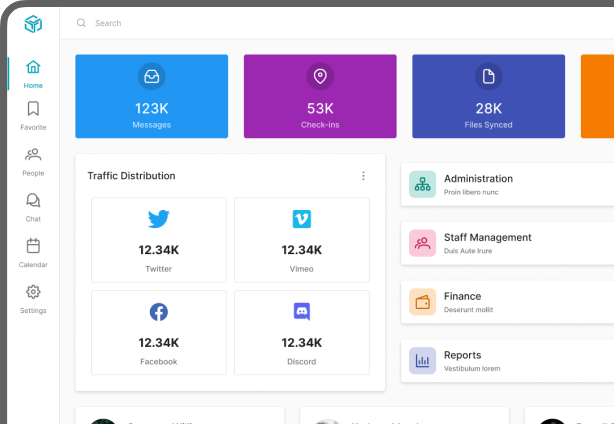Screen dimensions: 614x424
Task: Click the Vimeo label text
Action: [302, 269]
